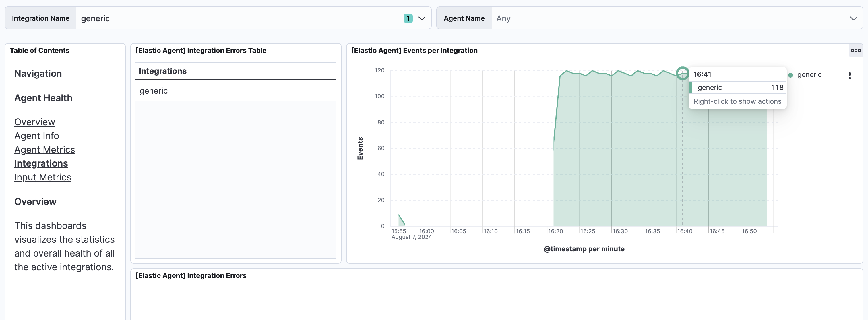
Task: Open the Agent Info navigation link
Action: pyautogui.click(x=36, y=136)
